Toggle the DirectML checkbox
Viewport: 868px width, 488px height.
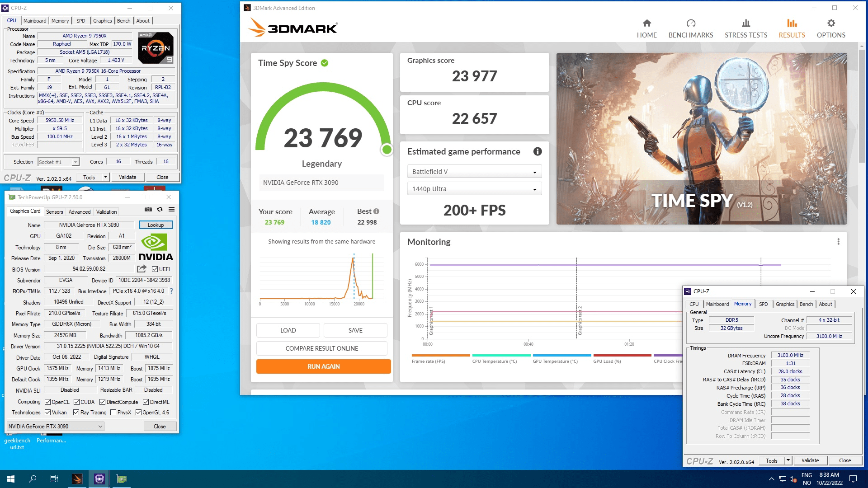pos(146,402)
